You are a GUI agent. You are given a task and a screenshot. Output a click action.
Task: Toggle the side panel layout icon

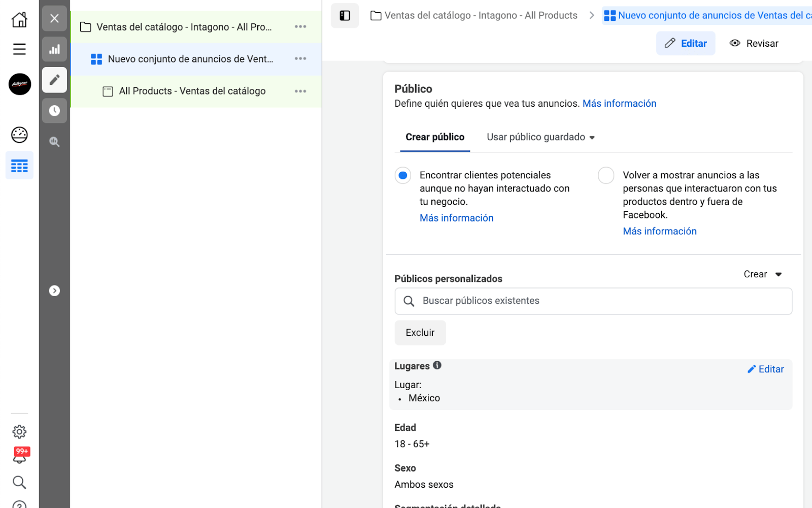[345, 16]
